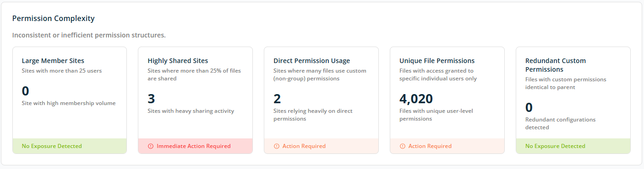
Task: Click 'Files with custom permissions identical to parent' text
Action: [x=566, y=83]
